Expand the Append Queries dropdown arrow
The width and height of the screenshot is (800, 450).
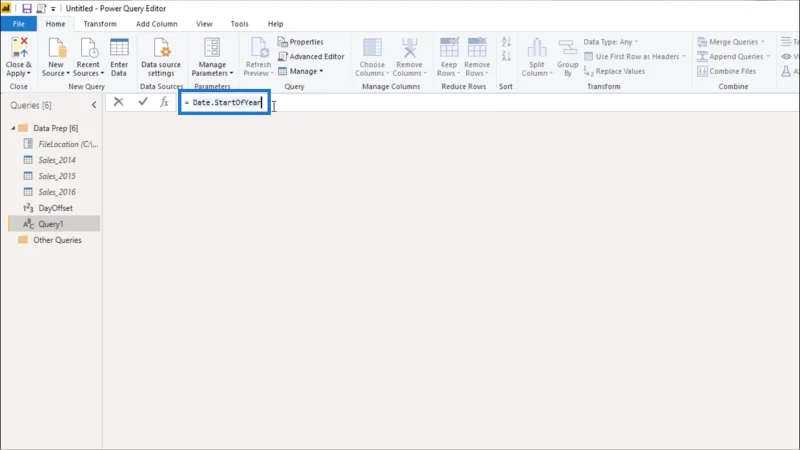click(x=768, y=57)
